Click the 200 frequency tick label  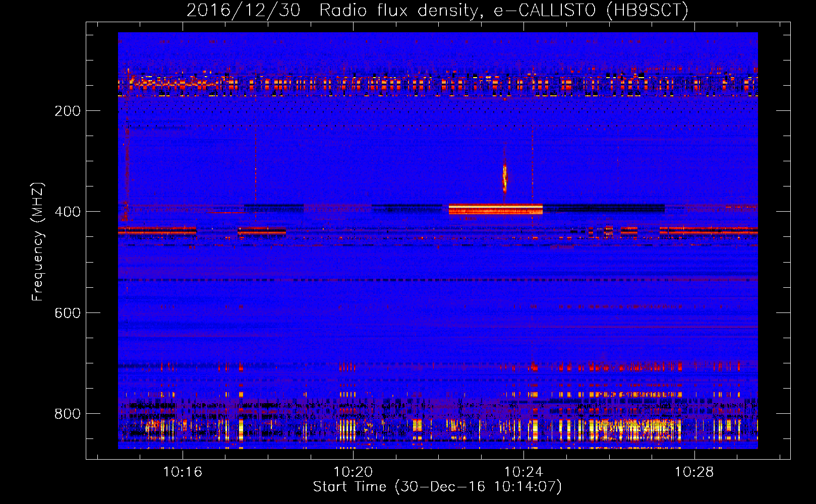[68, 111]
